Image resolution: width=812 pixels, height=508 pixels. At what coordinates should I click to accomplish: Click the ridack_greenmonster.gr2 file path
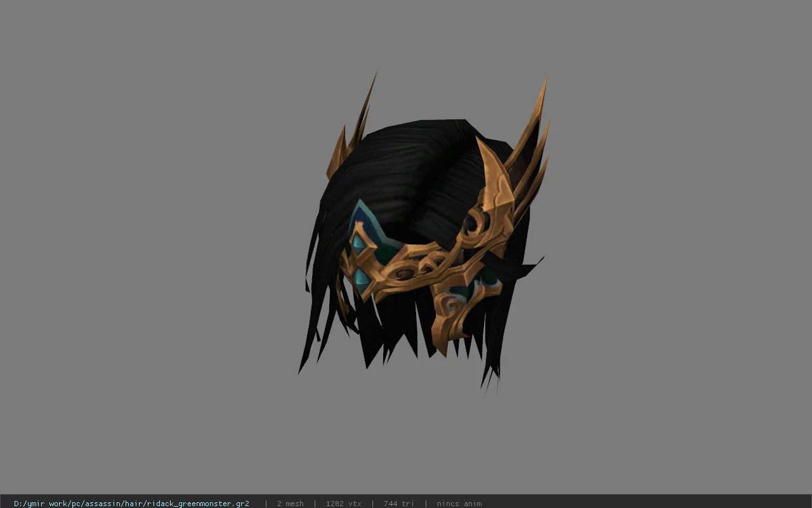pyautogui.click(x=131, y=504)
